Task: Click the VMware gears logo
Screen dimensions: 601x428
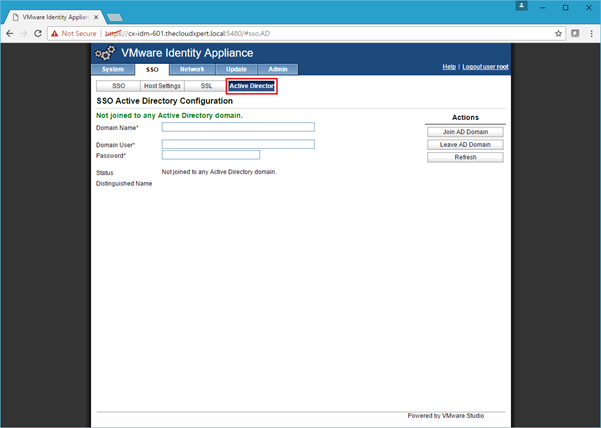Action: (105, 53)
